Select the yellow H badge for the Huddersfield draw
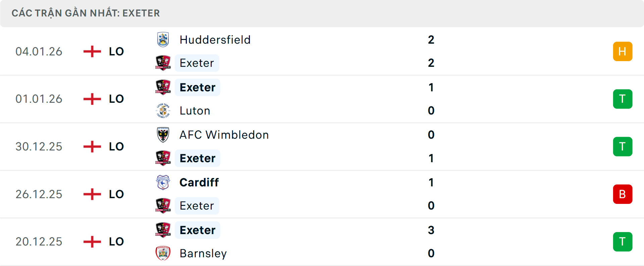This screenshot has height=266, width=644. (623, 51)
